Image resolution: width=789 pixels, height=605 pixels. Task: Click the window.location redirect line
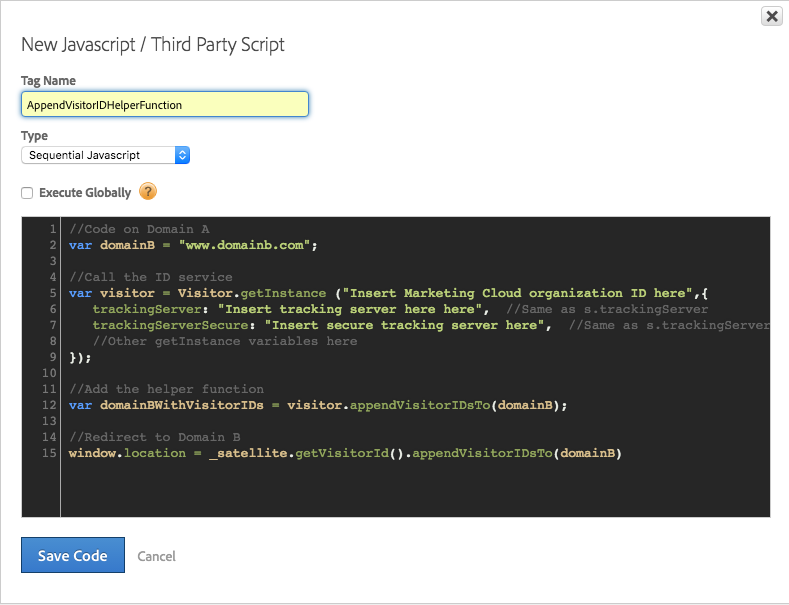[345, 453]
